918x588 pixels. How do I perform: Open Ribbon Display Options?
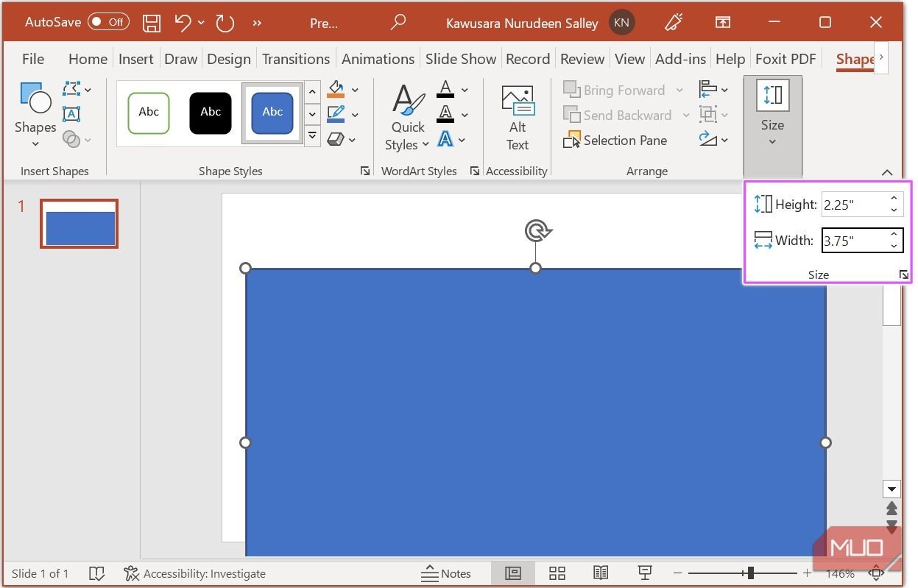(x=723, y=23)
